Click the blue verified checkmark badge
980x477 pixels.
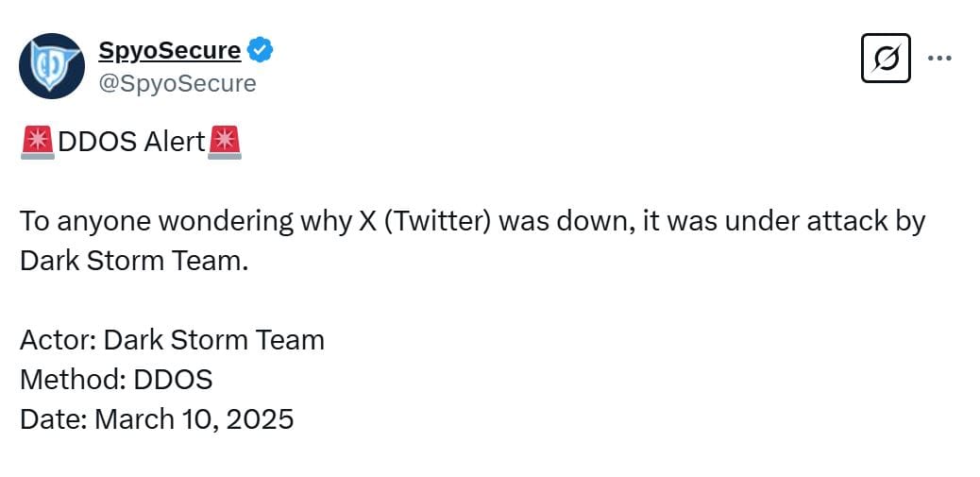coord(262,51)
